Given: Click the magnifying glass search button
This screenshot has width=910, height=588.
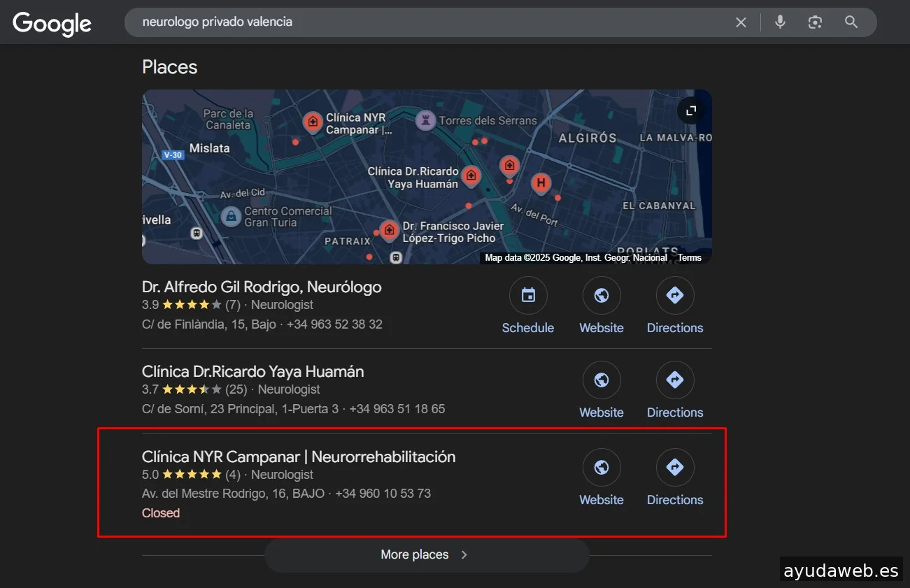Looking at the screenshot, I should 851,22.
